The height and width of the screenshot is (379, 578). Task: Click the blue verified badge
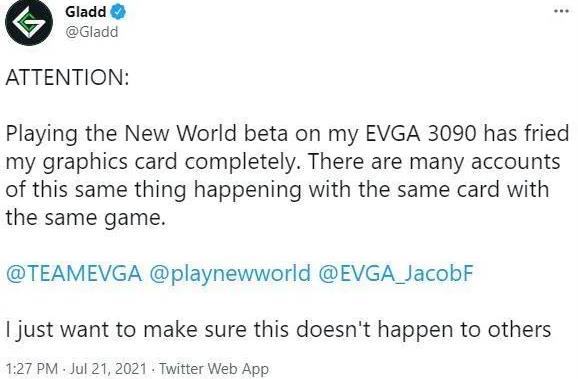pyautogui.click(x=118, y=12)
